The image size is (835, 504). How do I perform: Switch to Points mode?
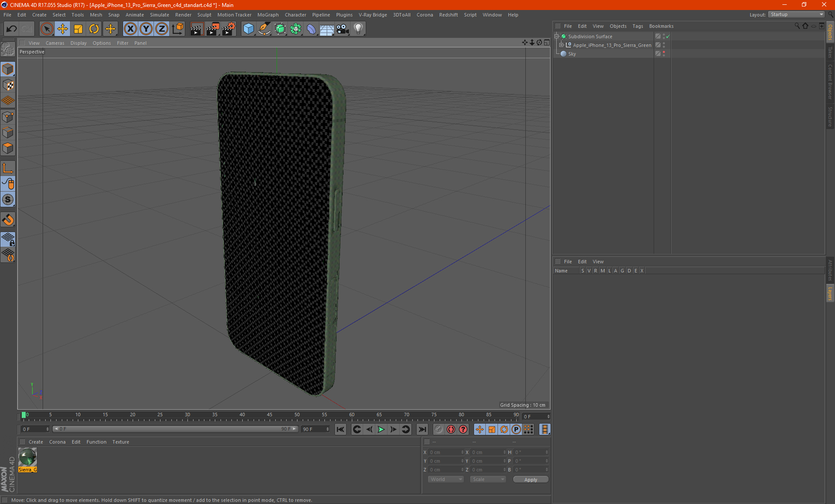point(8,116)
